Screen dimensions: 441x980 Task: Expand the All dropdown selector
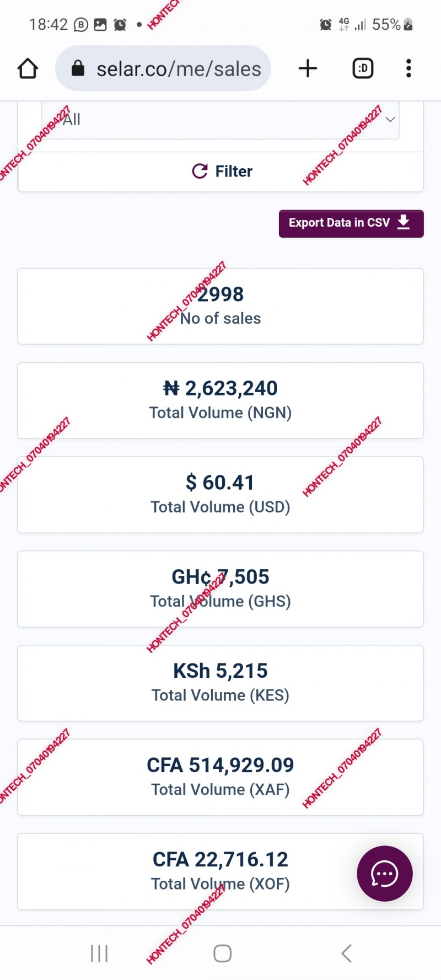[220, 120]
